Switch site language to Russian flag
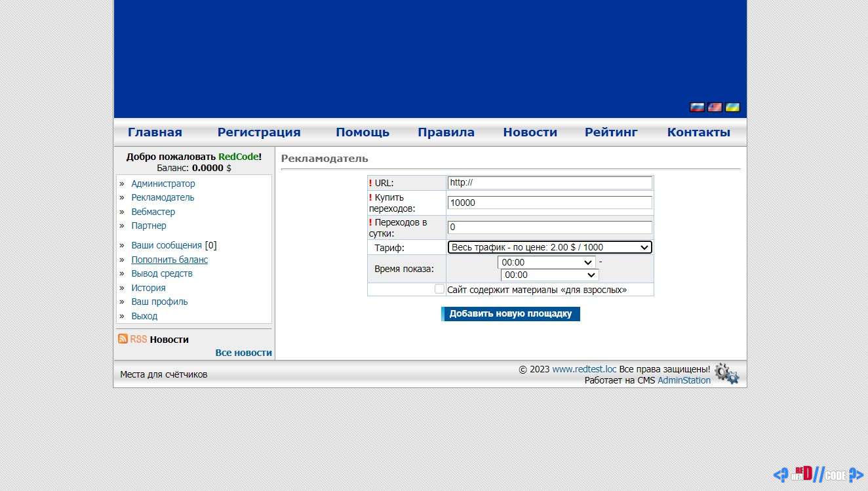This screenshot has width=868, height=491. (x=697, y=108)
